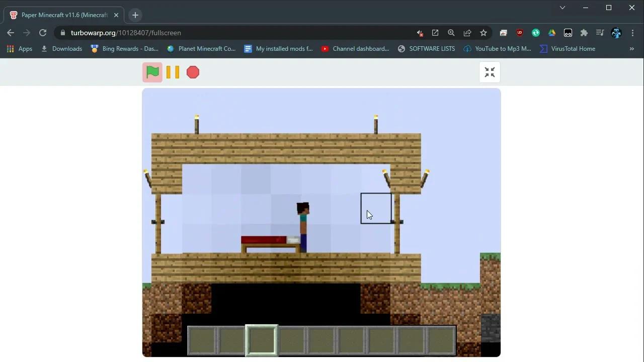Open the zoom magnifier in the address bar

coord(451,33)
